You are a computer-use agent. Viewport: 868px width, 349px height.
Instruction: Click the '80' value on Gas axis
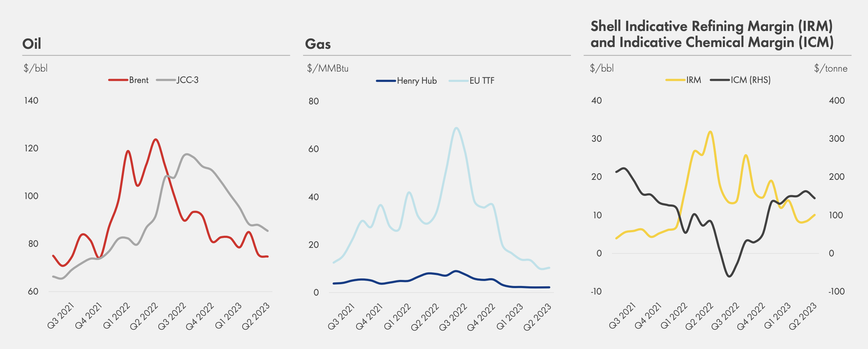point(314,101)
